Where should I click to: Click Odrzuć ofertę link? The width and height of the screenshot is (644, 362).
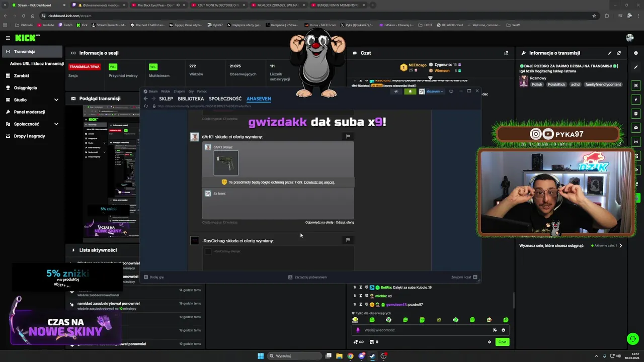click(x=345, y=222)
